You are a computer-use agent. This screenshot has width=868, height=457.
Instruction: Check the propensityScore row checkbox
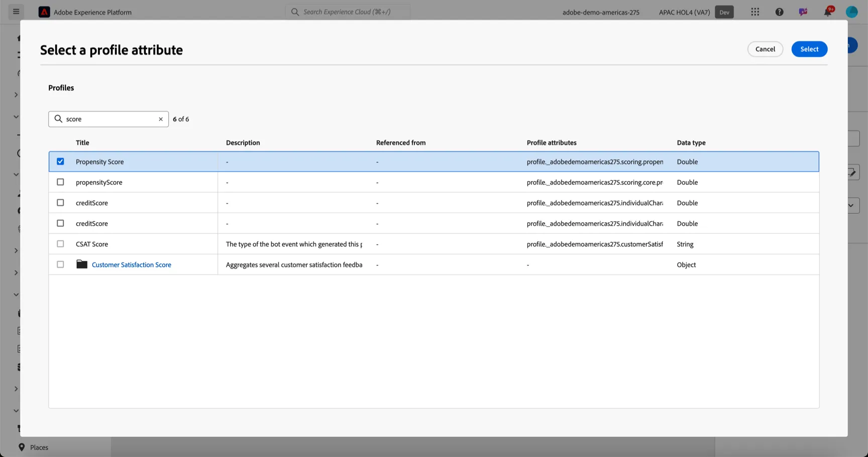click(60, 182)
